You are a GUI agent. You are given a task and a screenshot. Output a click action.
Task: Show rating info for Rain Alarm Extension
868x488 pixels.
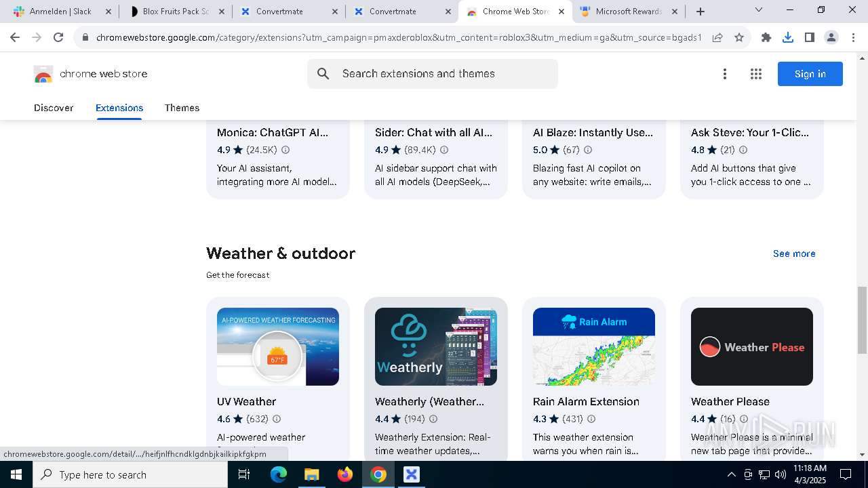coord(591,419)
